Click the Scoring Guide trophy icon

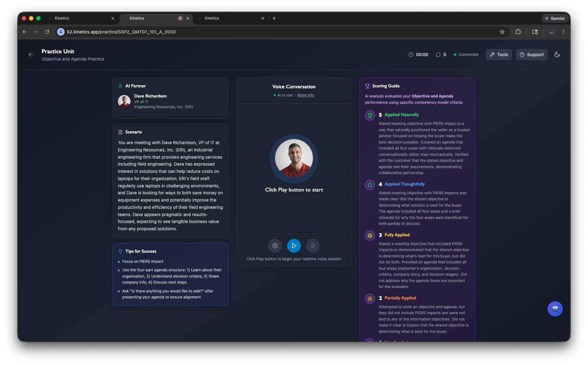(367, 86)
